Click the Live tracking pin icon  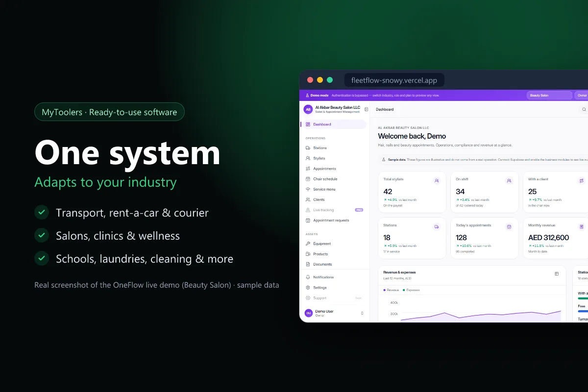(308, 210)
